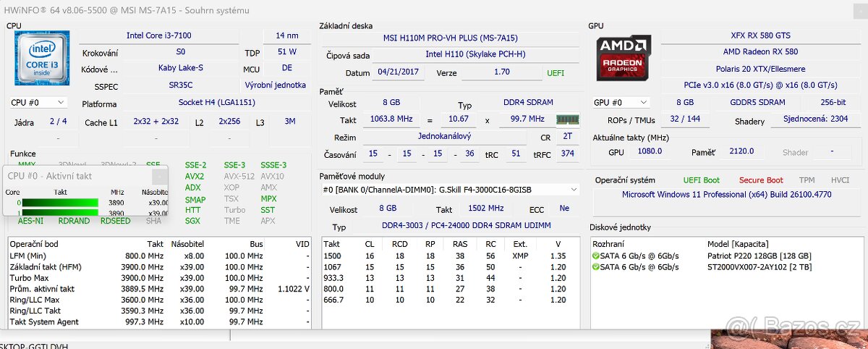Click the TPM indicator
This screenshot has height=349, width=868.
tap(807, 180)
